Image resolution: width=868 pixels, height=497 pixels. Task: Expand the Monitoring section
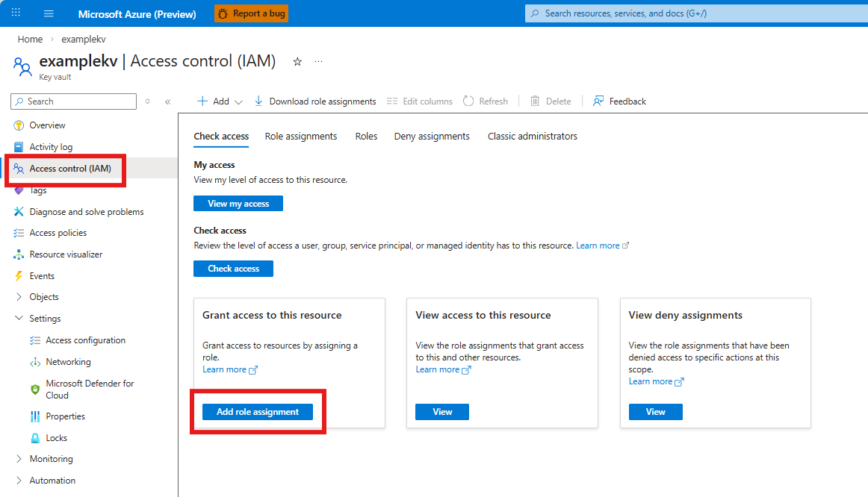coord(19,459)
